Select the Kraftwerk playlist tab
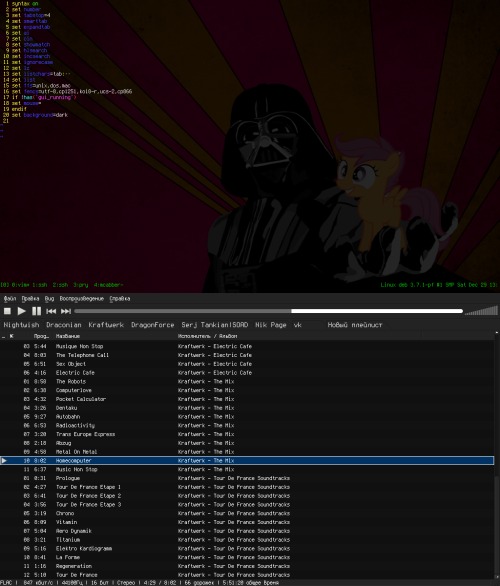The width and height of the screenshot is (500, 586). coord(106,325)
